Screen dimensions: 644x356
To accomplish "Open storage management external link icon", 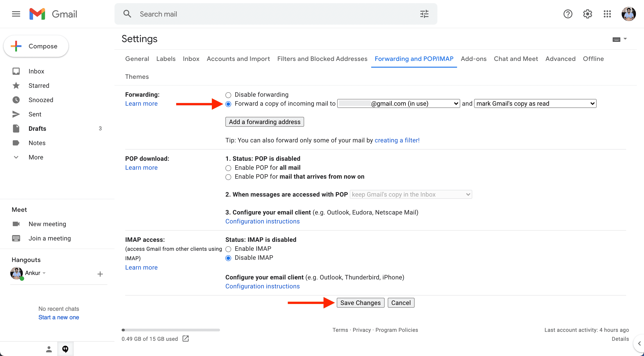I will pyautogui.click(x=186, y=339).
